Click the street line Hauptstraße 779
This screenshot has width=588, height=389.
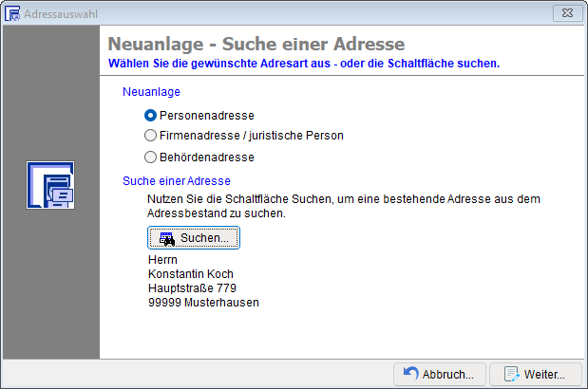(193, 287)
